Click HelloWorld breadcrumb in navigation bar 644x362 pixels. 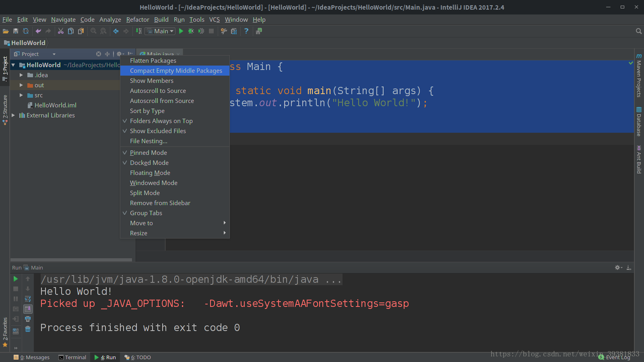pyautogui.click(x=25, y=43)
